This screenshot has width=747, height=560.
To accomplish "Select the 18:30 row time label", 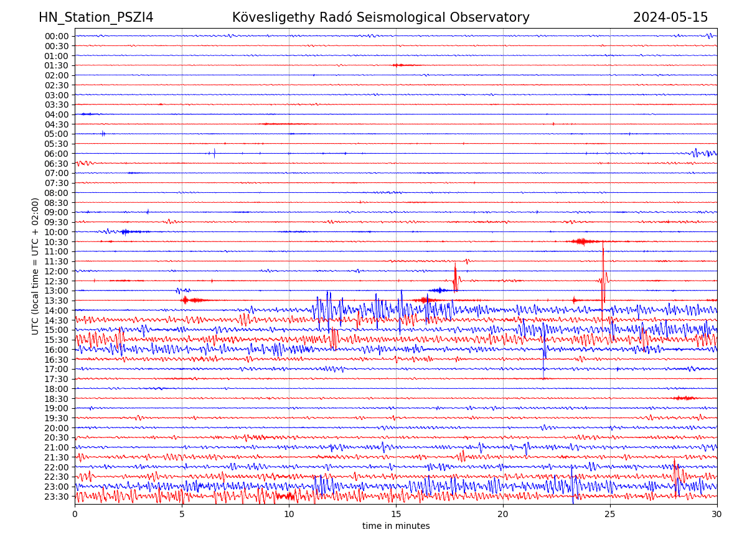I will 56,399.
